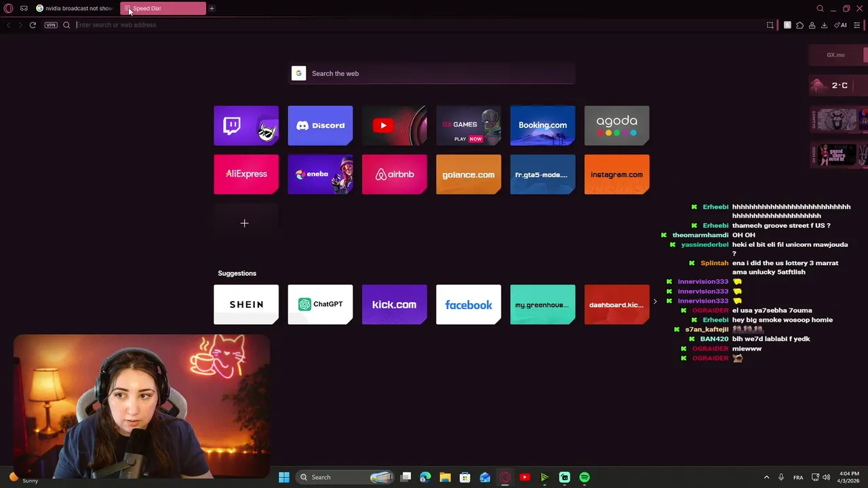The height and width of the screenshot is (488, 868).
Task: Open the kick.com suggestion tile
Action: point(395,304)
